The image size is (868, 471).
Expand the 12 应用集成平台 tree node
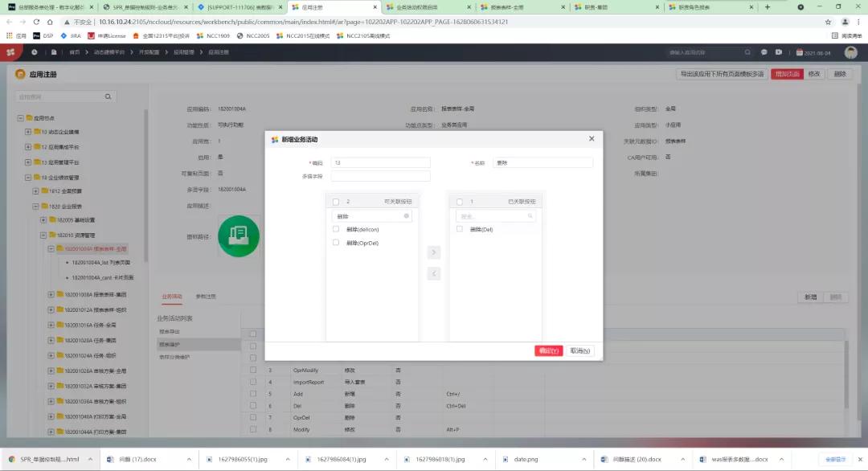(27, 146)
